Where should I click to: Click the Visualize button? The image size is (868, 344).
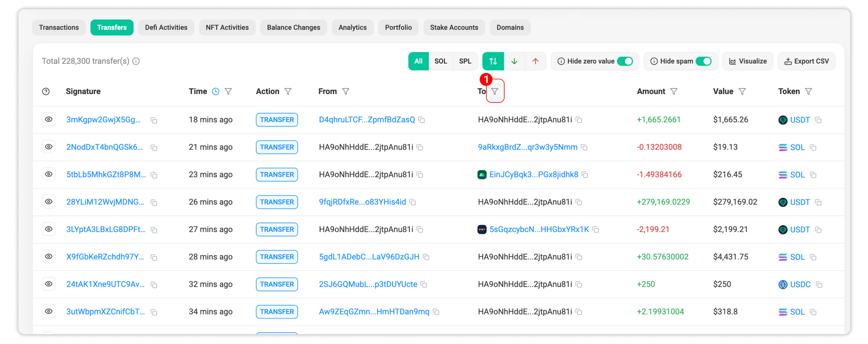[x=747, y=61]
